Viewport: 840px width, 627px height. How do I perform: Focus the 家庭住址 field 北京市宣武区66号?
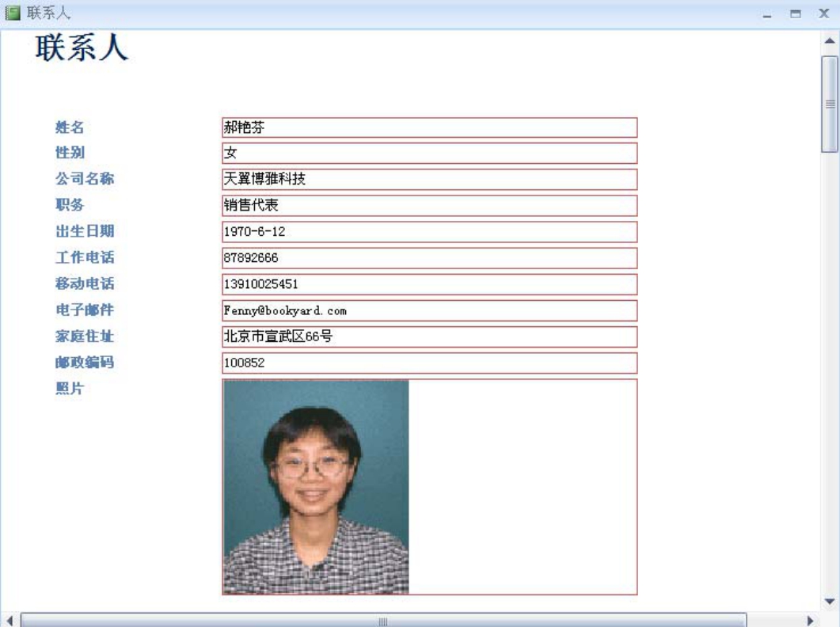click(429, 336)
